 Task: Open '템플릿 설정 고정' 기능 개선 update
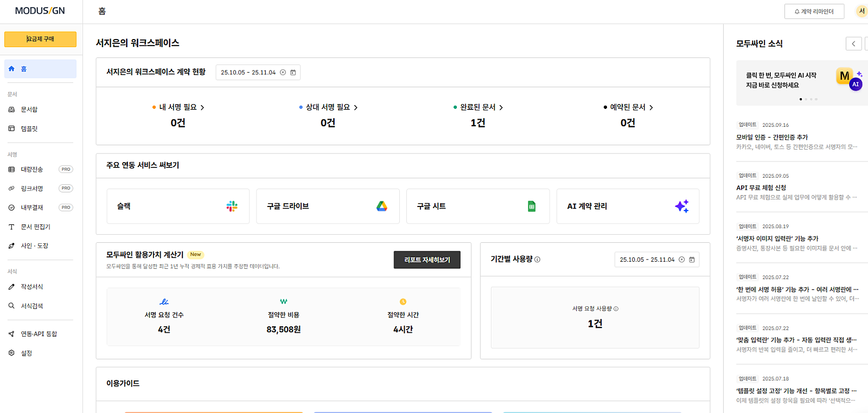tap(797, 390)
